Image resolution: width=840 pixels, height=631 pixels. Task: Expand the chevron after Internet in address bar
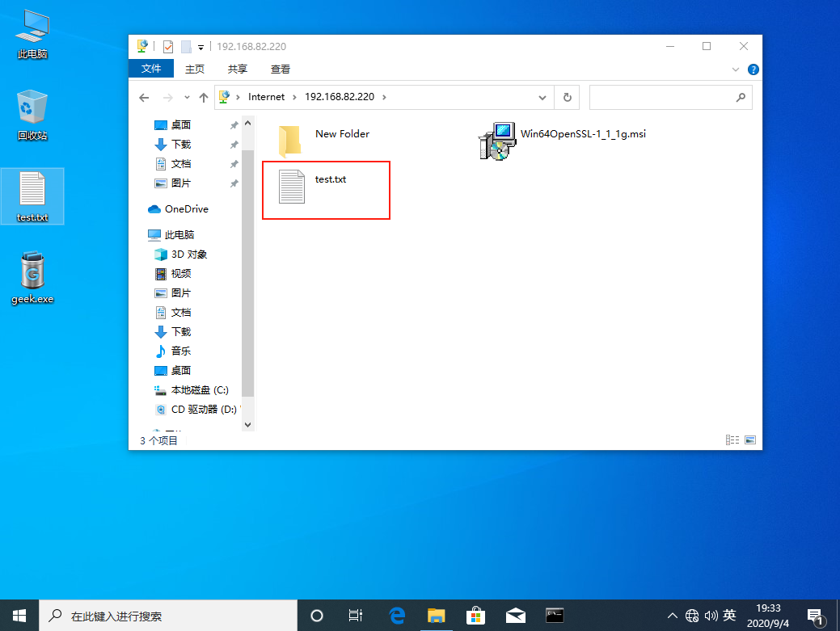click(294, 97)
